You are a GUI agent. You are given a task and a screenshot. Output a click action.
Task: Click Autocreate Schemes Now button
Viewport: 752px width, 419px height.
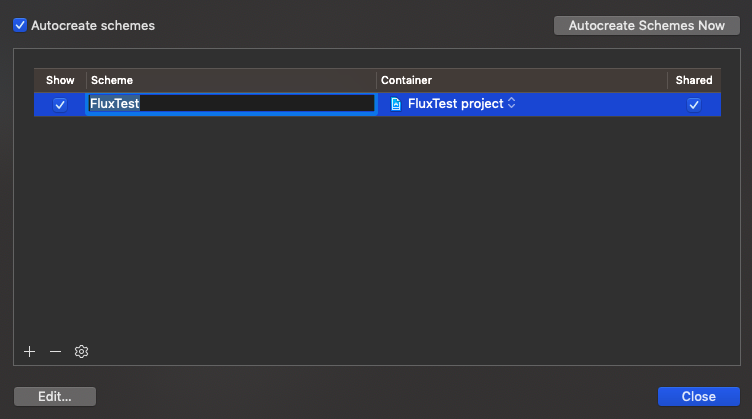(646, 25)
